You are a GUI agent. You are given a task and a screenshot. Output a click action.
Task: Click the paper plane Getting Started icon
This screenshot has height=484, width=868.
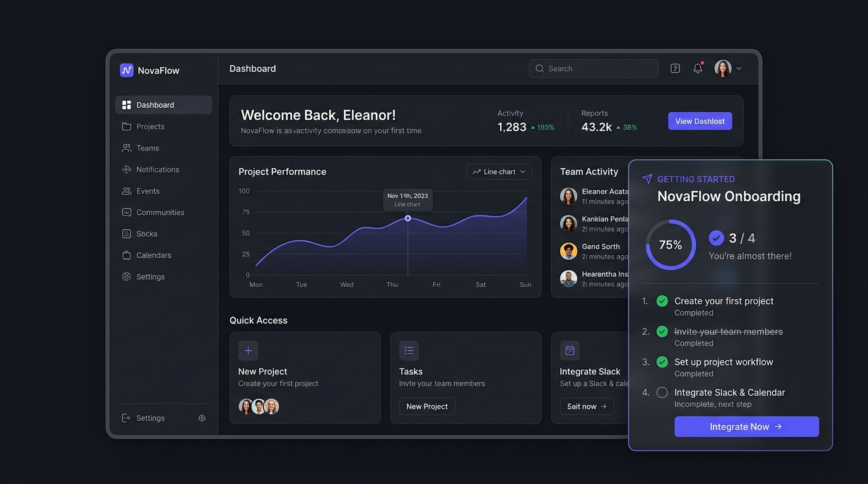point(647,179)
